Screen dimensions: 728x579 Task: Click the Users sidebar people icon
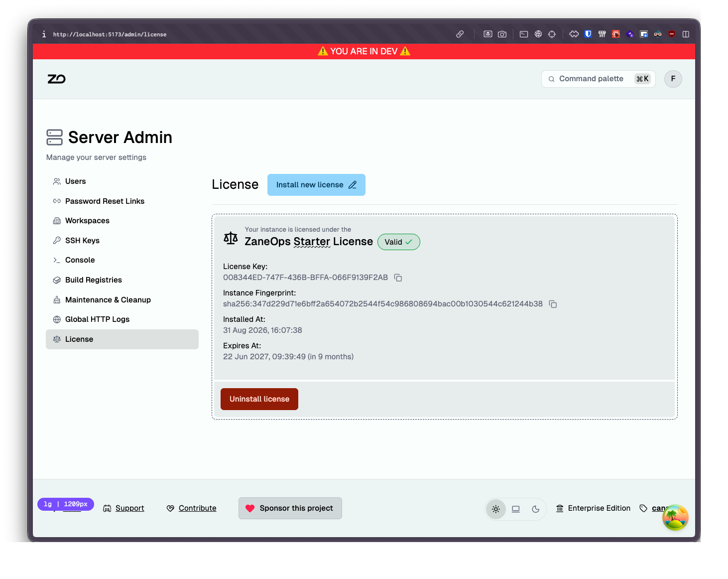(x=57, y=181)
